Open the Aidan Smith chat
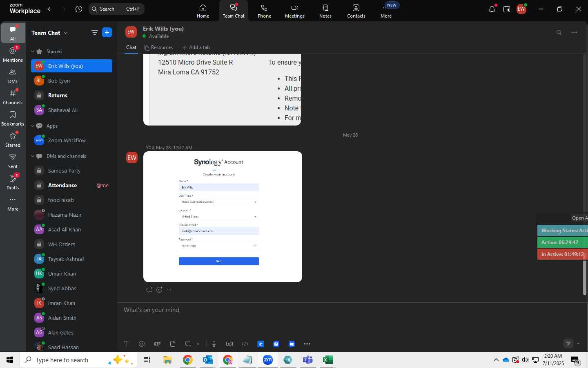 click(71, 318)
